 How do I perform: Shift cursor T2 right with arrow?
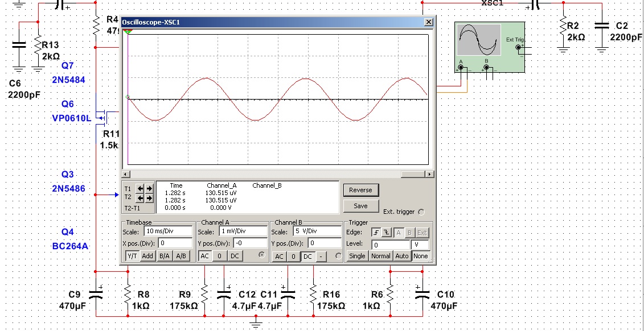[x=149, y=198]
